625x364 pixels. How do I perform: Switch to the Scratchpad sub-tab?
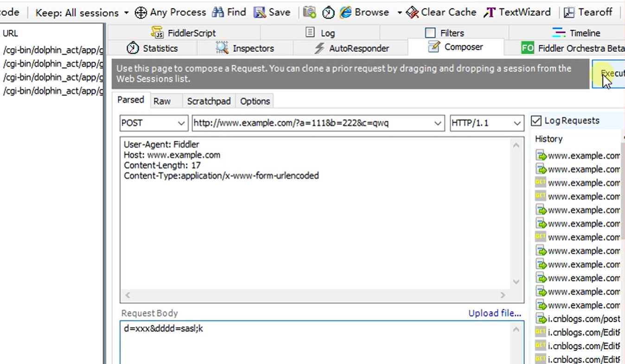click(x=209, y=101)
